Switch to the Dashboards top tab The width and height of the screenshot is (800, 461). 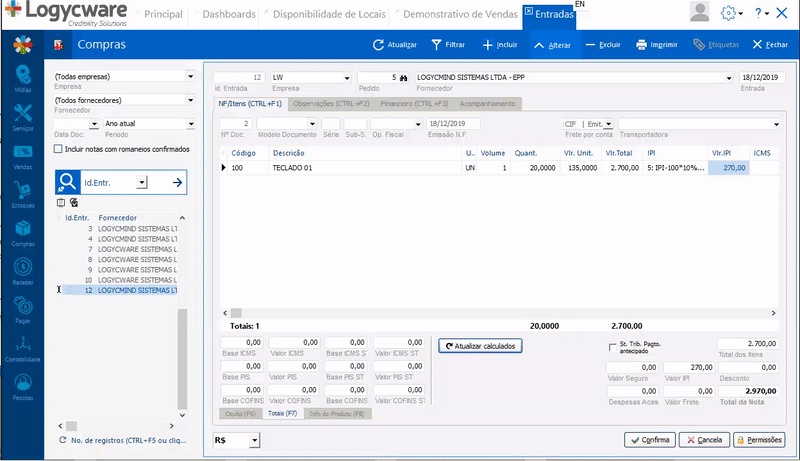point(229,15)
